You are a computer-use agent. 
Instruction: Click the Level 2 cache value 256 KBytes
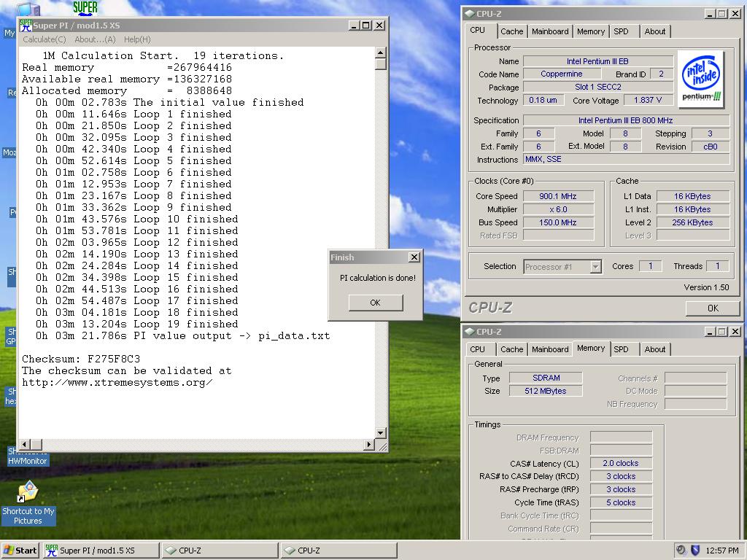(x=693, y=222)
